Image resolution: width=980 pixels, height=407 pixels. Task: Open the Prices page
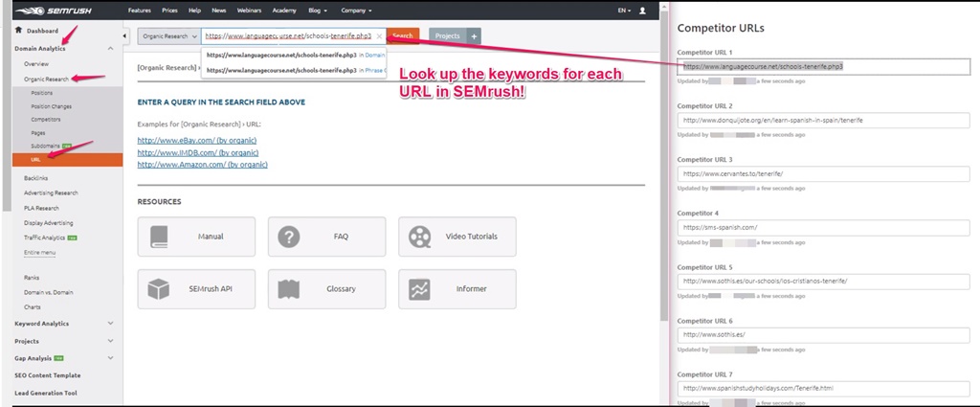click(x=169, y=11)
